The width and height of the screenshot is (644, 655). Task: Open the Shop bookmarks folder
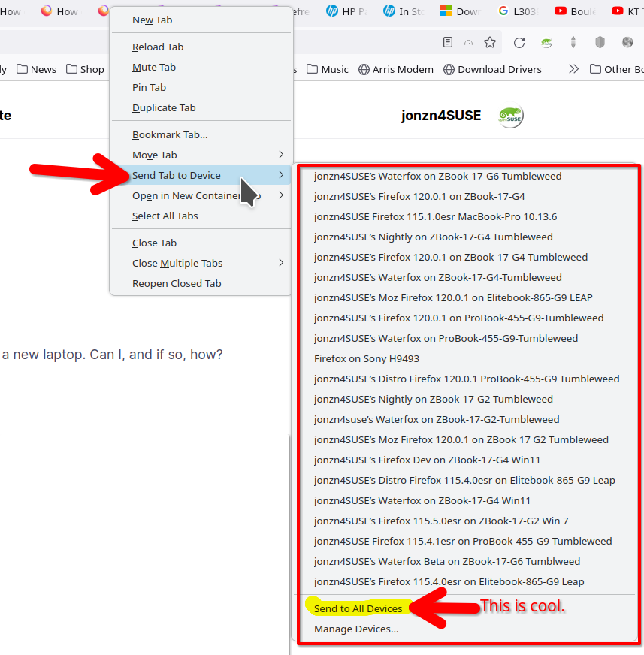coord(85,69)
